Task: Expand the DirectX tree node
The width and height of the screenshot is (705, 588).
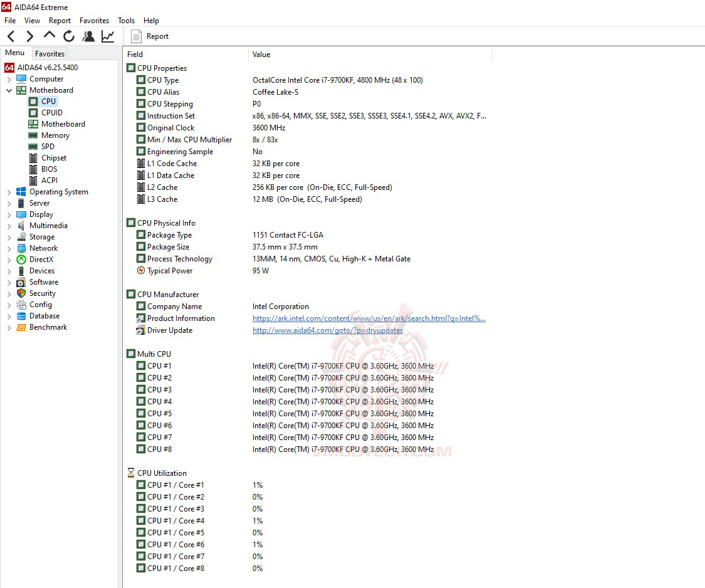Action: [x=9, y=260]
